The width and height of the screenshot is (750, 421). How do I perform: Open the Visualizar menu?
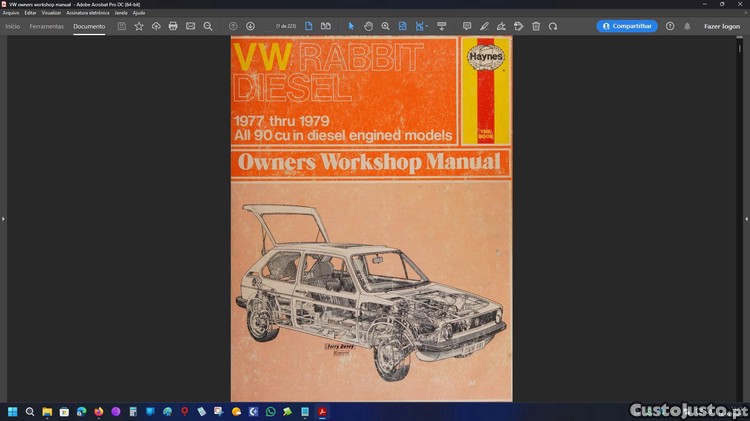click(x=51, y=13)
